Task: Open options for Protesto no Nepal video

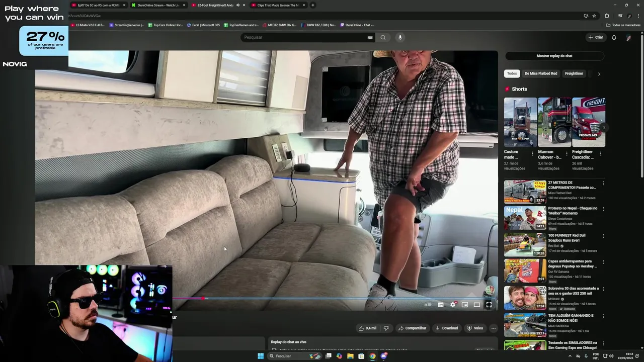Action: click(603, 209)
